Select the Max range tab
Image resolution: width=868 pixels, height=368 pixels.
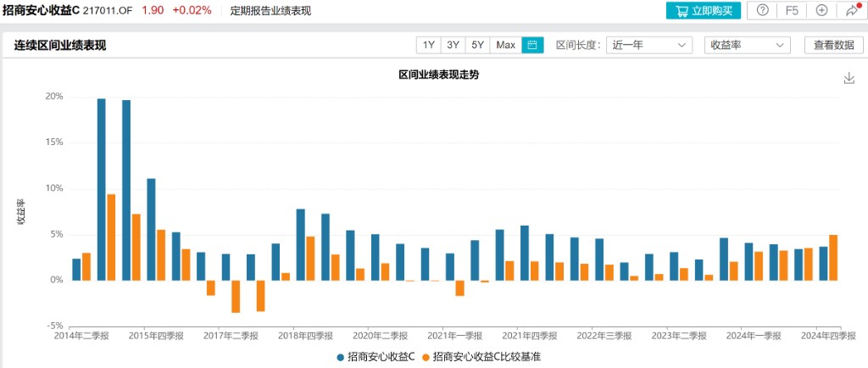[506, 45]
